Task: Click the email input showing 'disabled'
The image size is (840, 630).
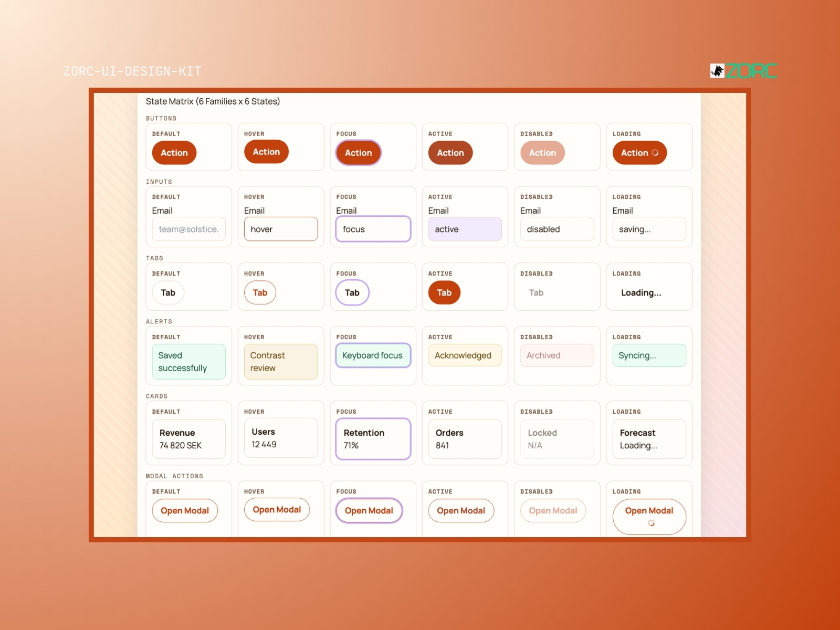Action: click(557, 229)
